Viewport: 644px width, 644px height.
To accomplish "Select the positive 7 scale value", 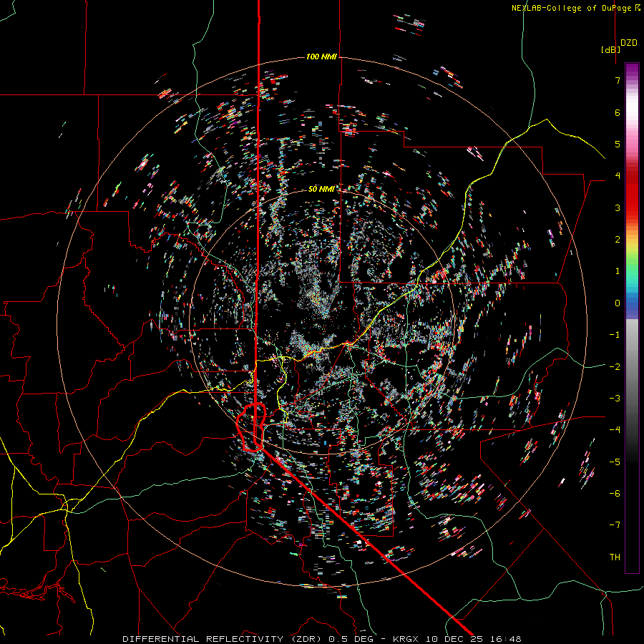I will (618, 80).
